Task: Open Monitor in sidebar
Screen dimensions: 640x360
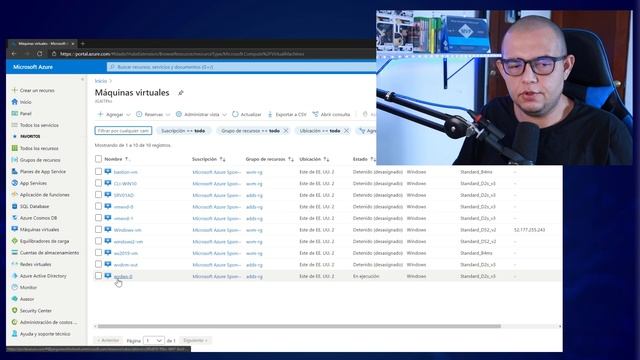Action: pyautogui.click(x=28, y=287)
